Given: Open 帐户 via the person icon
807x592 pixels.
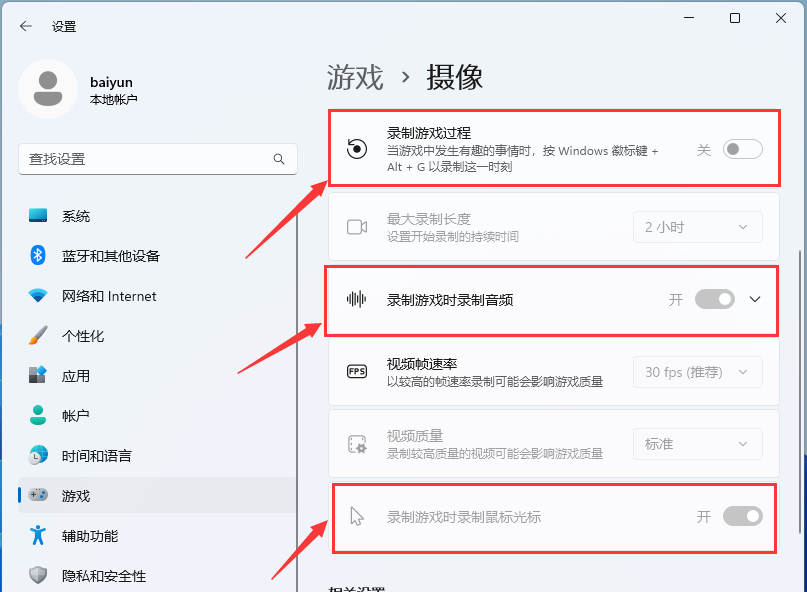Looking at the screenshot, I should [x=38, y=416].
